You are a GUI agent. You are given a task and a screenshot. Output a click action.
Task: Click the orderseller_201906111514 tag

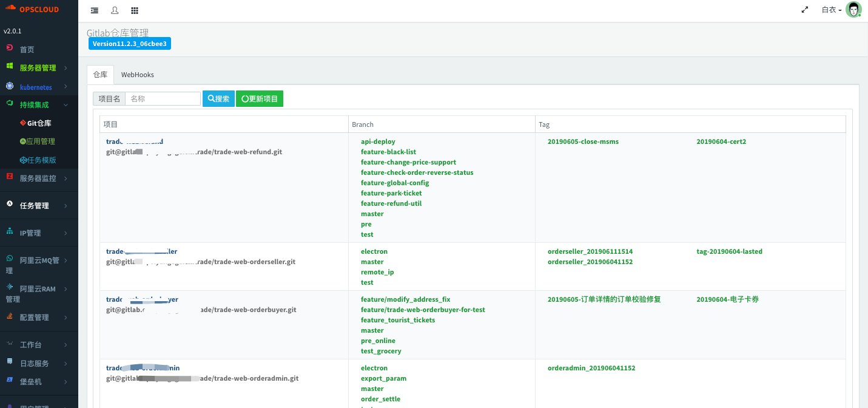tap(590, 251)
